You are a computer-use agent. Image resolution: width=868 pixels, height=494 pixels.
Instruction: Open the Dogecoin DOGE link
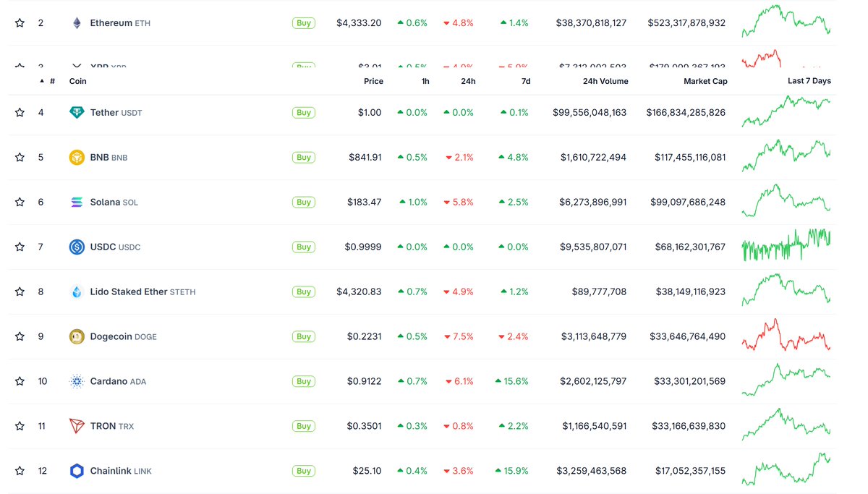point(123,336)
